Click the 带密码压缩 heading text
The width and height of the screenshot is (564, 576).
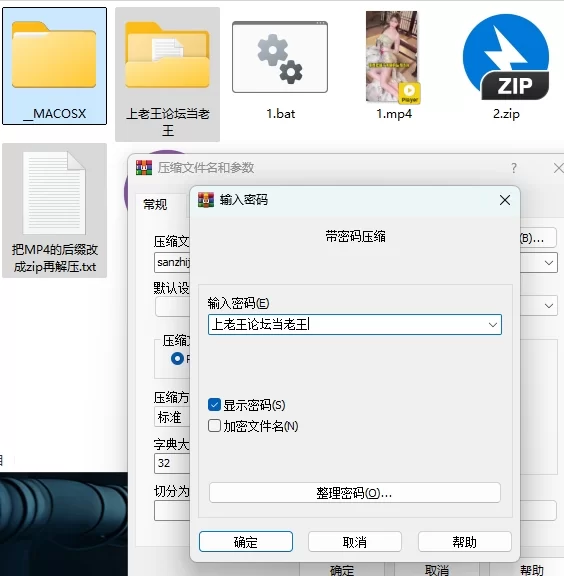(355, 236)
